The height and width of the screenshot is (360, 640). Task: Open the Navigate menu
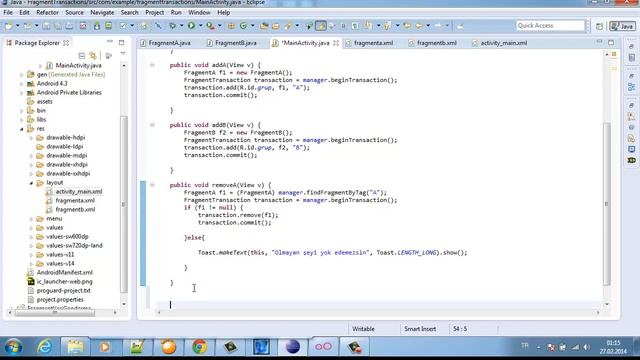(102, 13)
